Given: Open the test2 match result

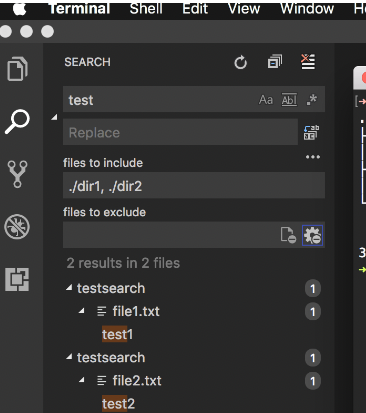Looking at the screenshot, I should coord(118,404).
